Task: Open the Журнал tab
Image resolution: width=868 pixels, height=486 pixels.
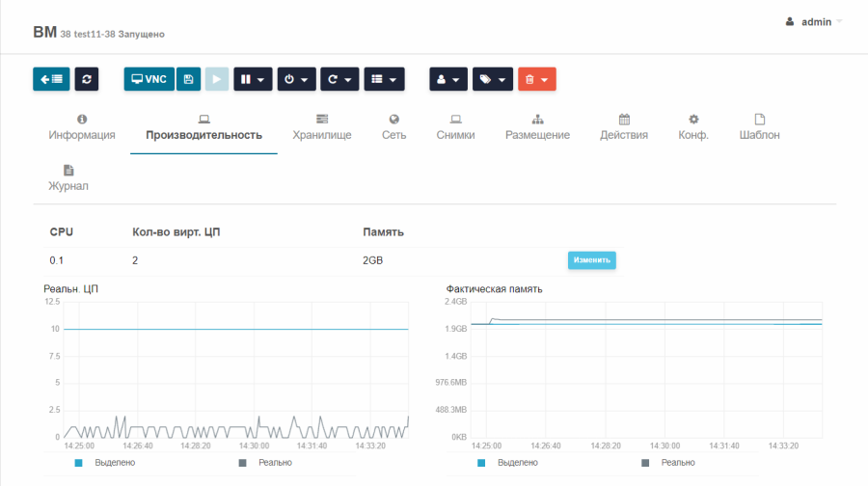Action: [x=68, y=178]
